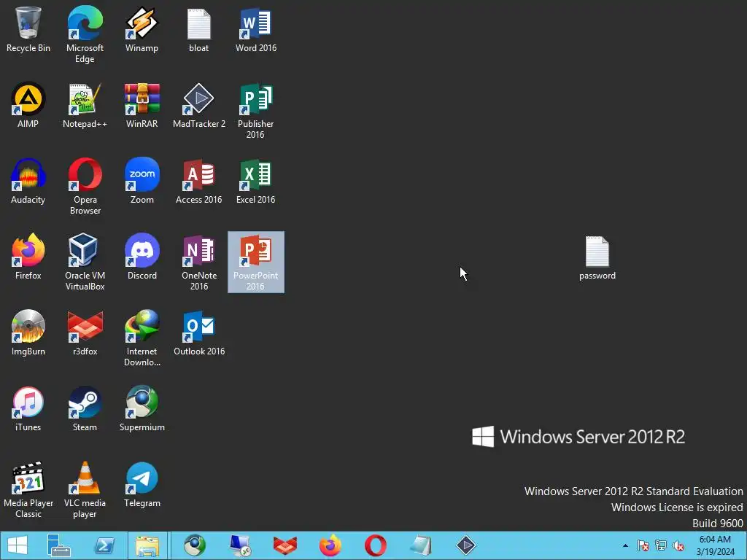This screenshot has height=560, width=747.
Task: Click the muted volume tray icon
Action: (678, 545)
